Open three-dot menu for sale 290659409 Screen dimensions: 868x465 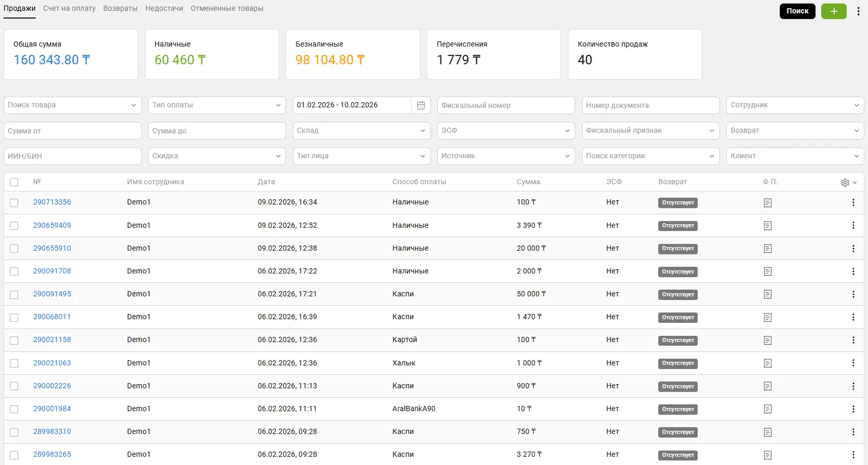pos(853,225)
